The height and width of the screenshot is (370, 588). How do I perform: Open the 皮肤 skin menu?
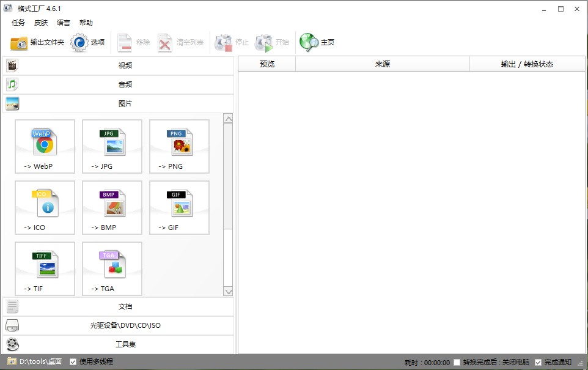pos(41,23)
